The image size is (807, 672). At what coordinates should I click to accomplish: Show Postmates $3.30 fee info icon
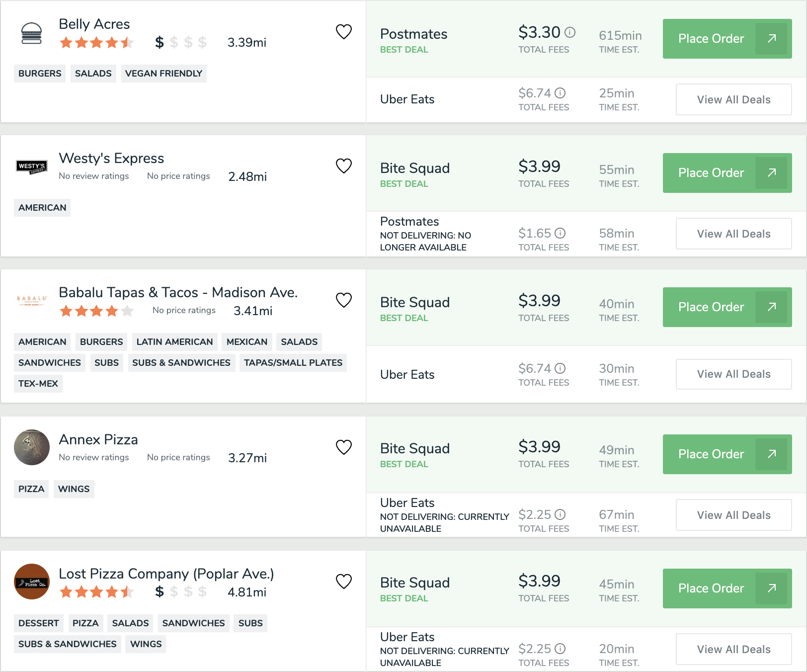click(x=570, y=32)
